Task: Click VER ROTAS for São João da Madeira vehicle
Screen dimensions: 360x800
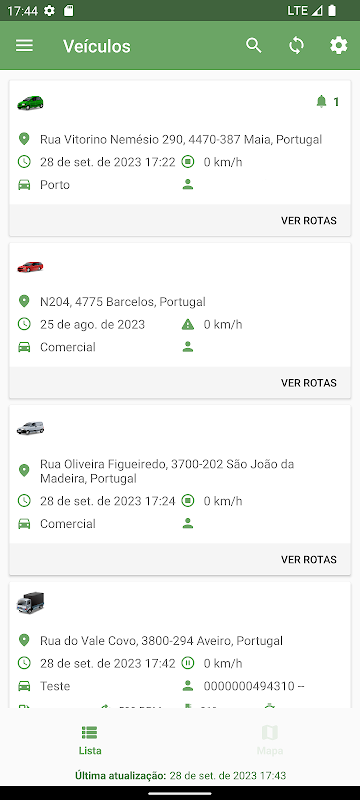Action: (x=308, y=559)
